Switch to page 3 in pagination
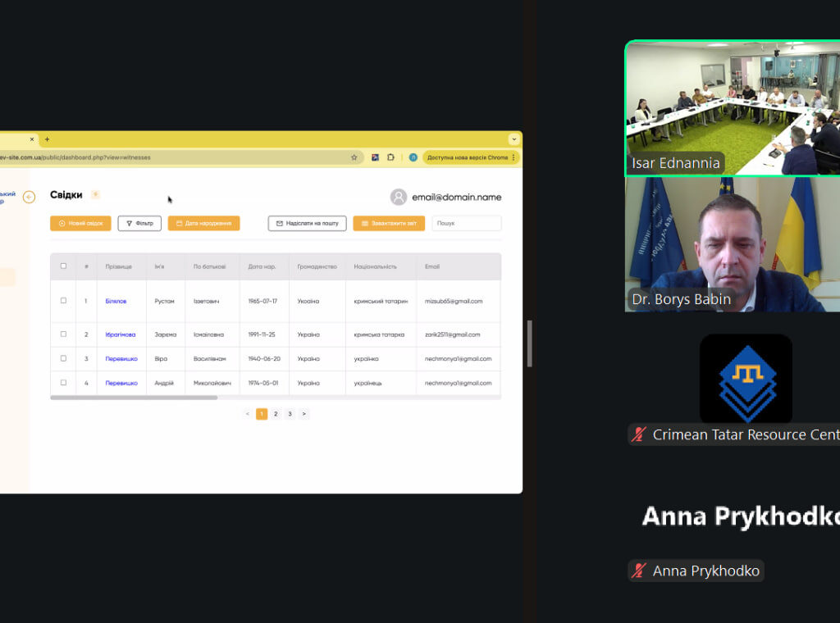Viewport: 840px width, 623px height. (290, 414)
